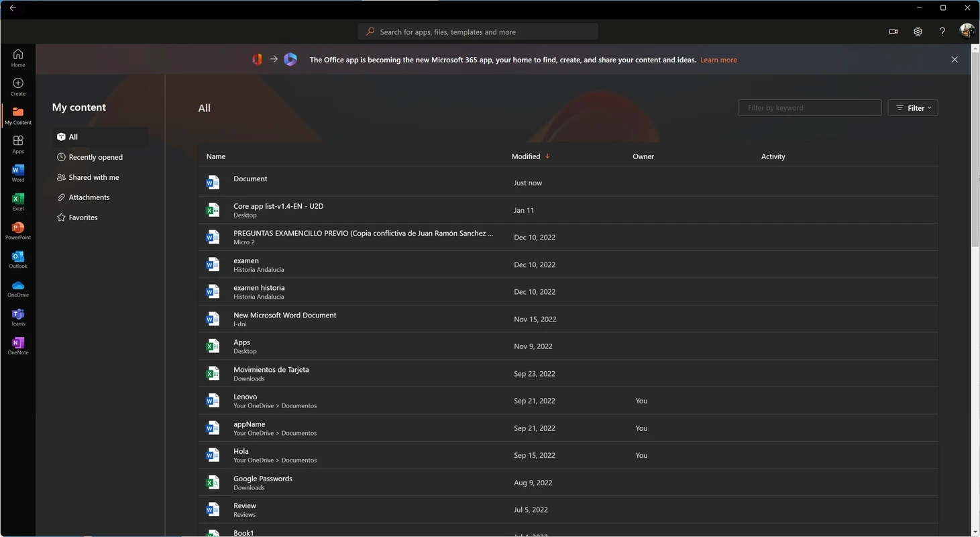Viewport: 980px width, 537px height.
Task: Launch Teams from the sidebar
Action: (18, 317)
